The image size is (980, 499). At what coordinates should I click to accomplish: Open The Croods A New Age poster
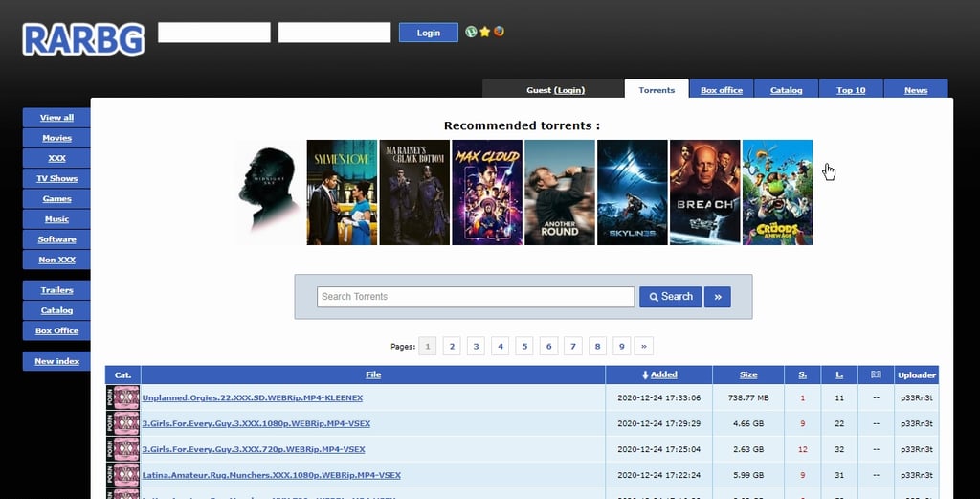(777, 193)
